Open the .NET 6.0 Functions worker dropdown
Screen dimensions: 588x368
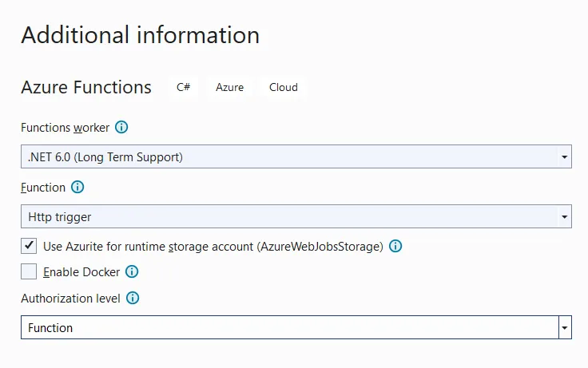(x=296, y=157)
